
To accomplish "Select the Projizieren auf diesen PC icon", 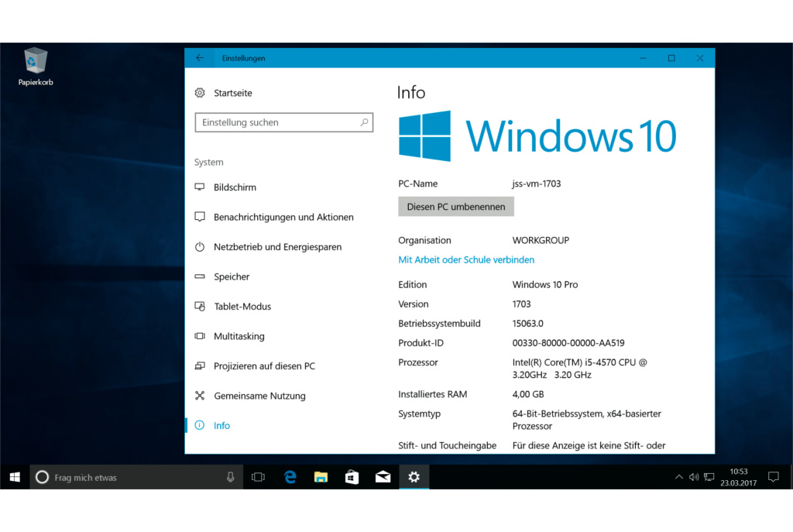I will [x=200, y=366].
